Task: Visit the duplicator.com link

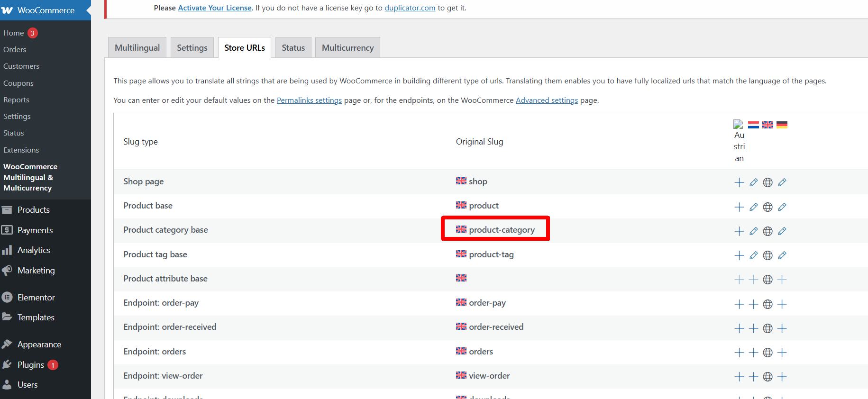Action: click(x=410, y=8)
